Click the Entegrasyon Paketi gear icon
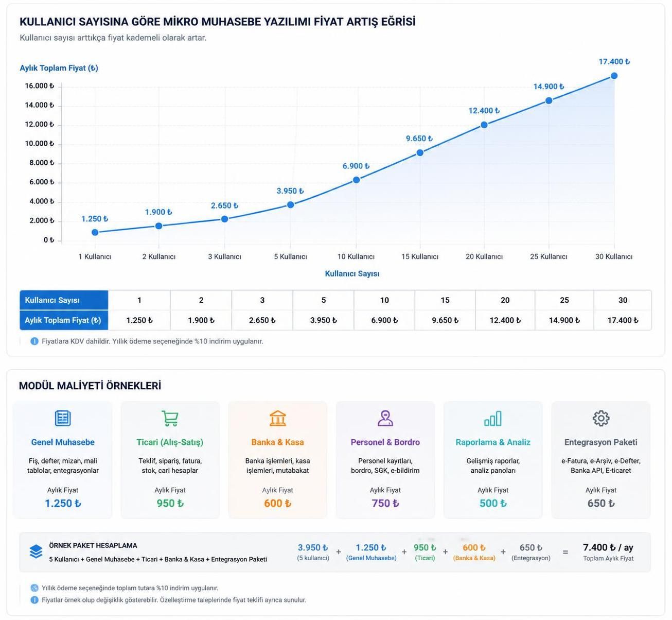The image size is (672, 620). (601, 418)
